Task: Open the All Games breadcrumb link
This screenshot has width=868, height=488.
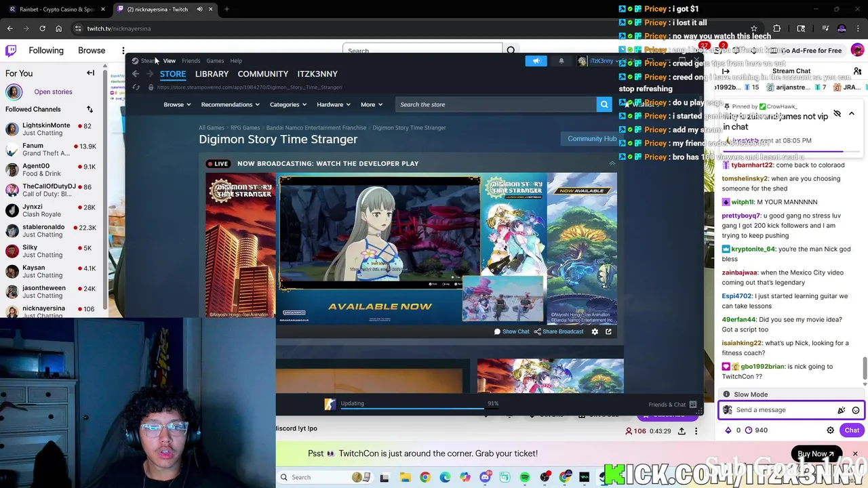Action: click(x=212, y=127)
